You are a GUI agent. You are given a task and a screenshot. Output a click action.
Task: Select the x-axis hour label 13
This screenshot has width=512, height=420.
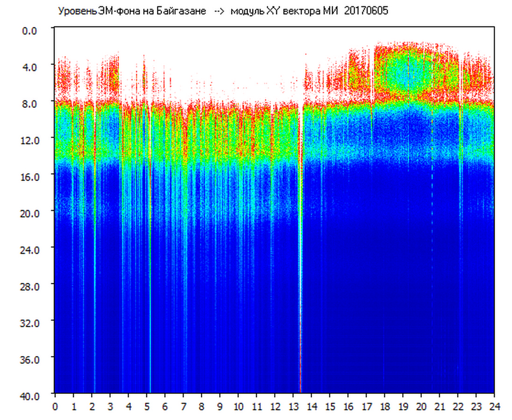point(293,406)
